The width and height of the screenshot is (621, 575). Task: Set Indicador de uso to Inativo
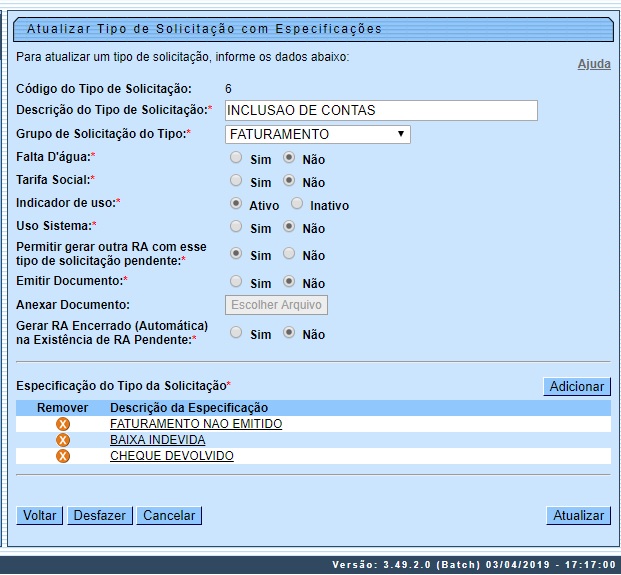pyautogui.click(x=297, y=204)
